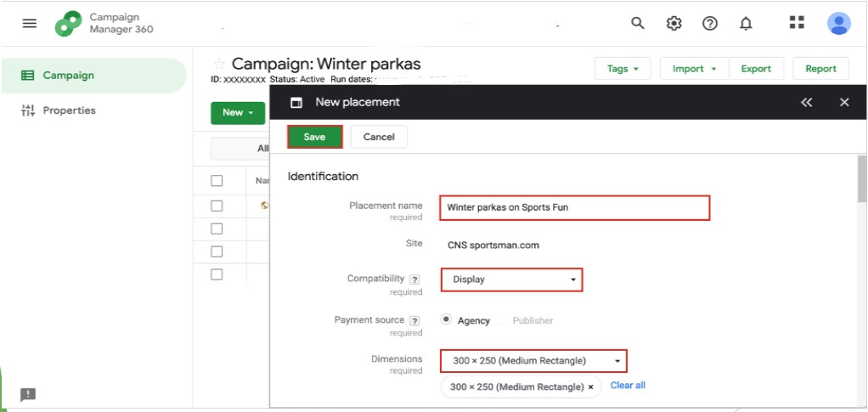Open Google apps grid icon

pyautogui.click(x=797, y=22)
